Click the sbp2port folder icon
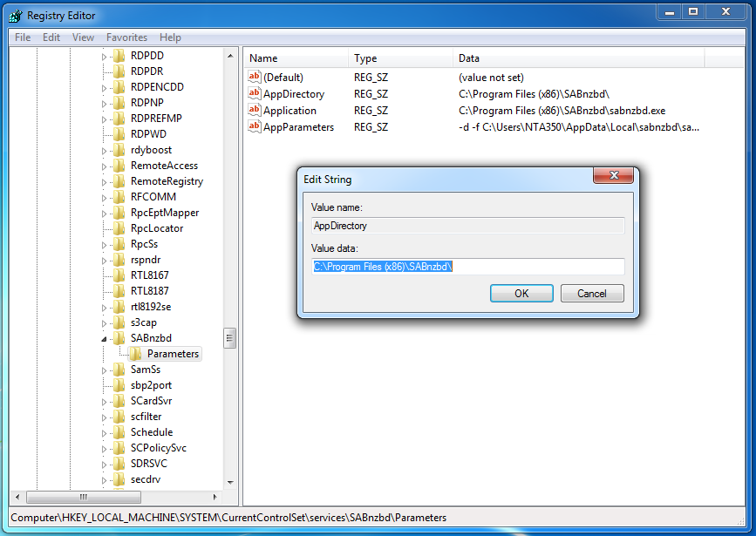756x536 pixels. (x=119, y=385)
